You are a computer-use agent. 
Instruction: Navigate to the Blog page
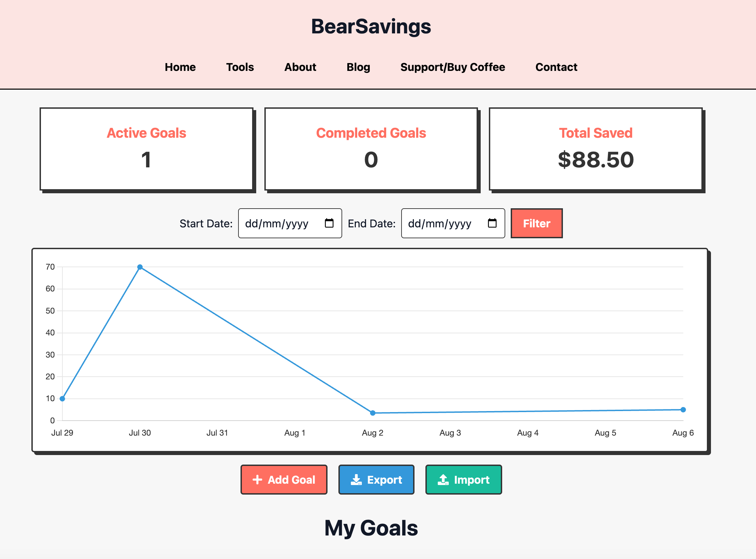(x=358, y=67)
